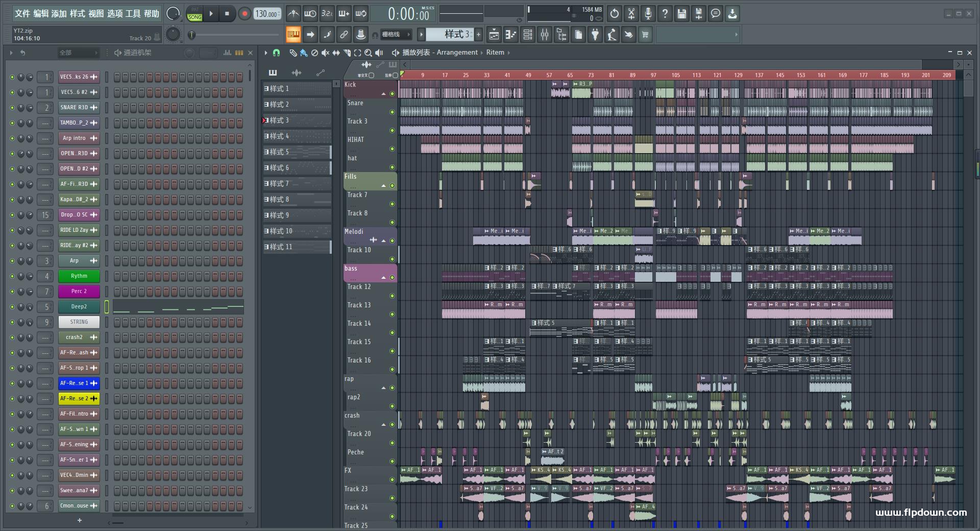Add a new channel with plus button

click(x=80, y=520)
